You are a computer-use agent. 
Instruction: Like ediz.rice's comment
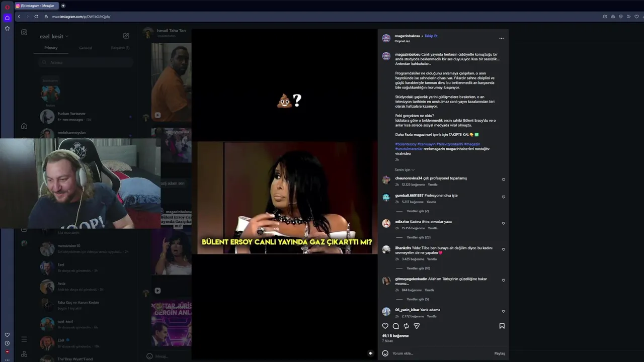pyautogui.click(x=503, y=223)
